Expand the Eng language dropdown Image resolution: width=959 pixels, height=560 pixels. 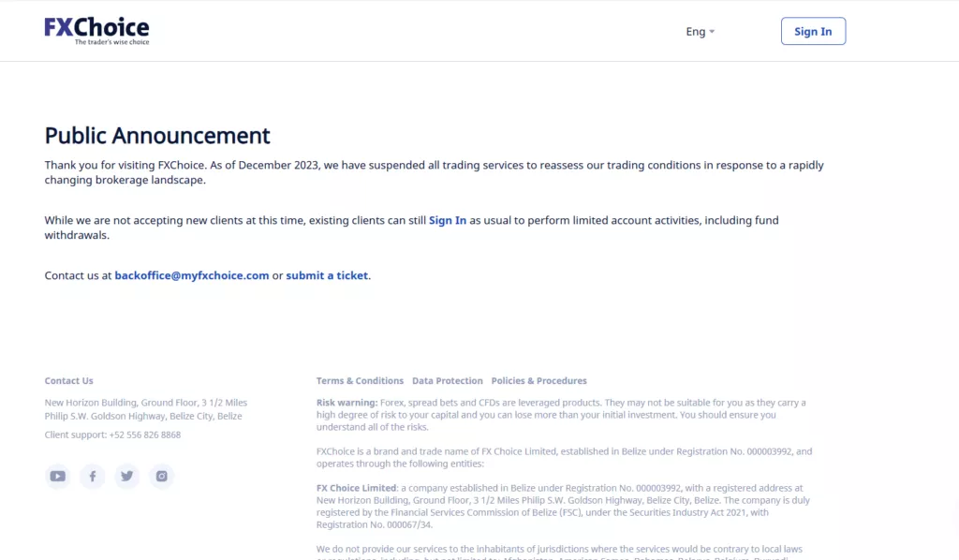700,31
